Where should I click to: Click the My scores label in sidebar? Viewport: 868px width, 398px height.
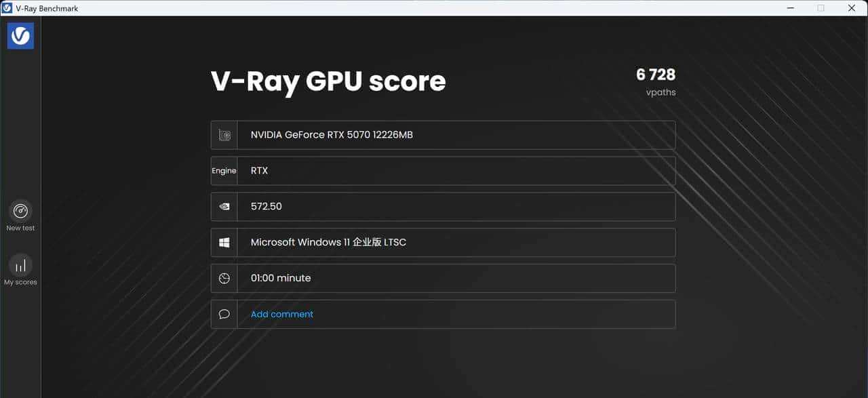click(20, 282)
